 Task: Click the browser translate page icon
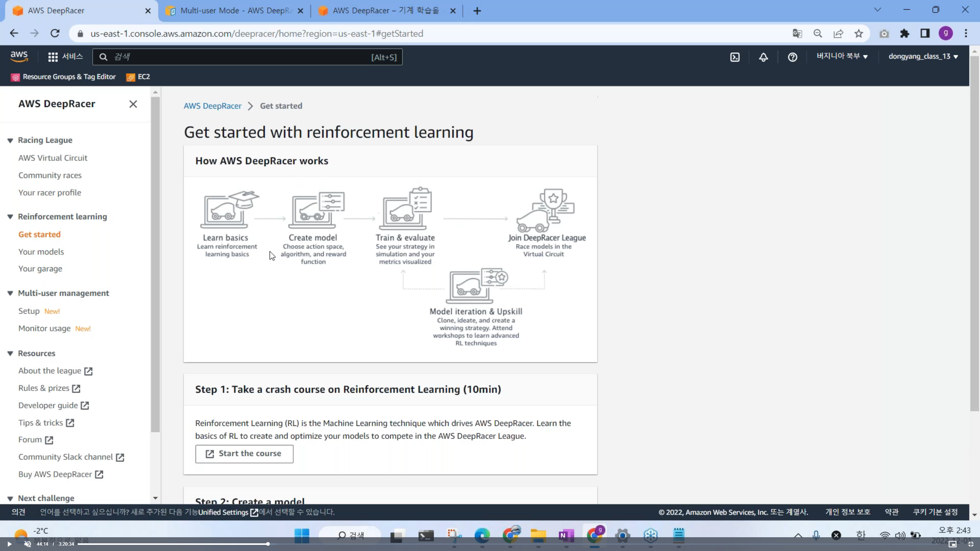(x=797, y=34)
